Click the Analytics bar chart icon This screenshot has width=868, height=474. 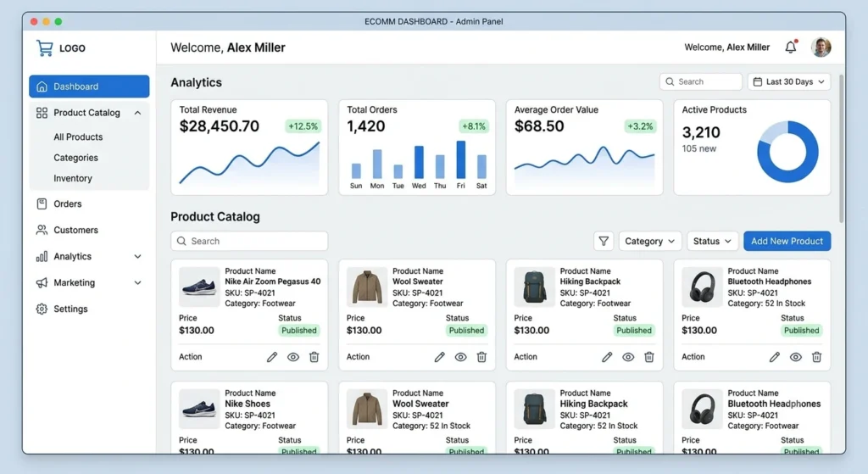pos(42,256)
